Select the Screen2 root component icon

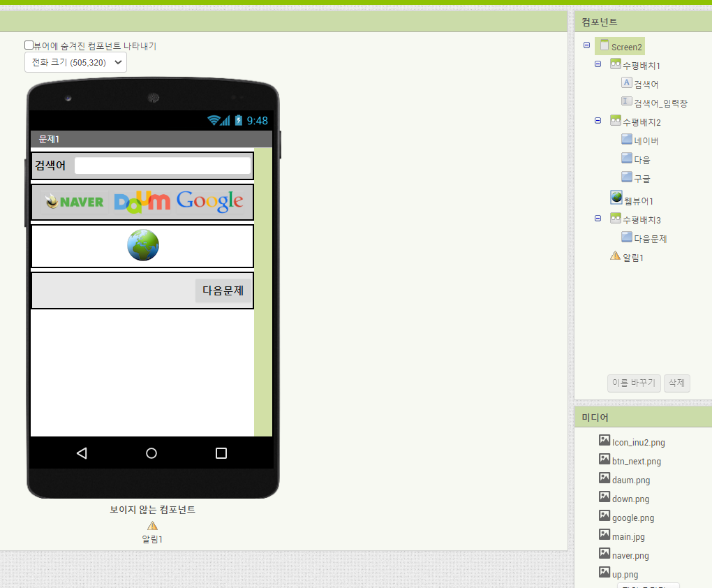(605, 45)
